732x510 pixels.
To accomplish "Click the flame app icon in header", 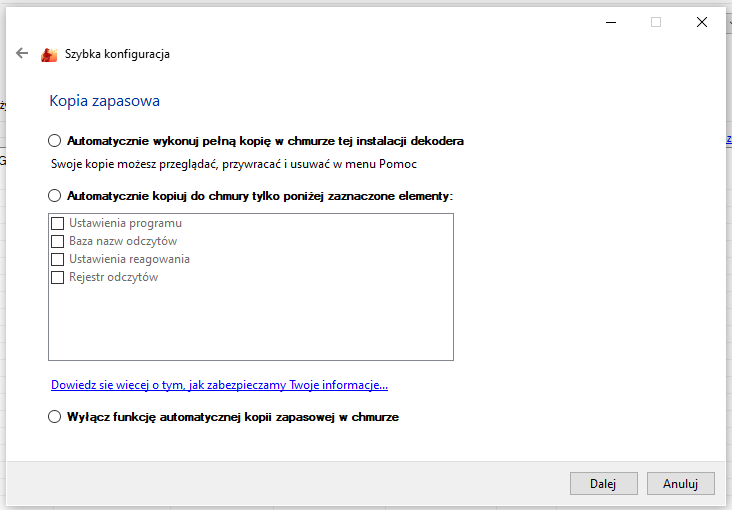I will point(49,55).
